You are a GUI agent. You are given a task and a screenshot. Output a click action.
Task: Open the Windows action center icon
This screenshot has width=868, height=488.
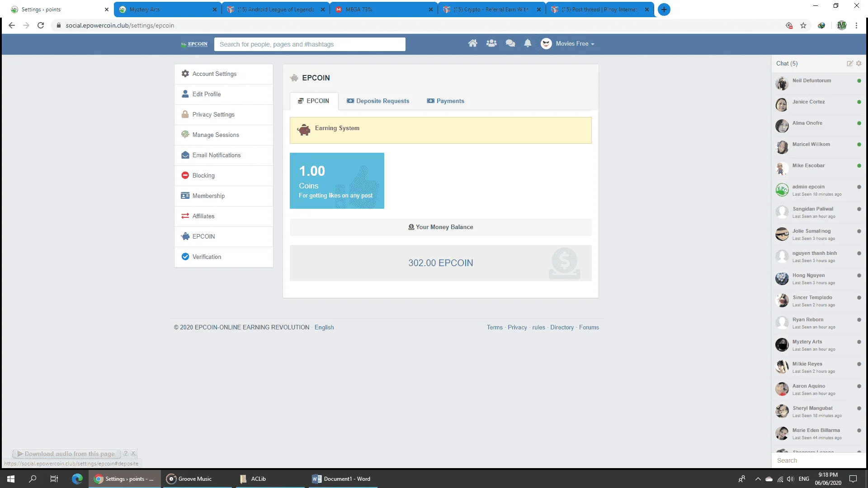(x=853, y=479)
